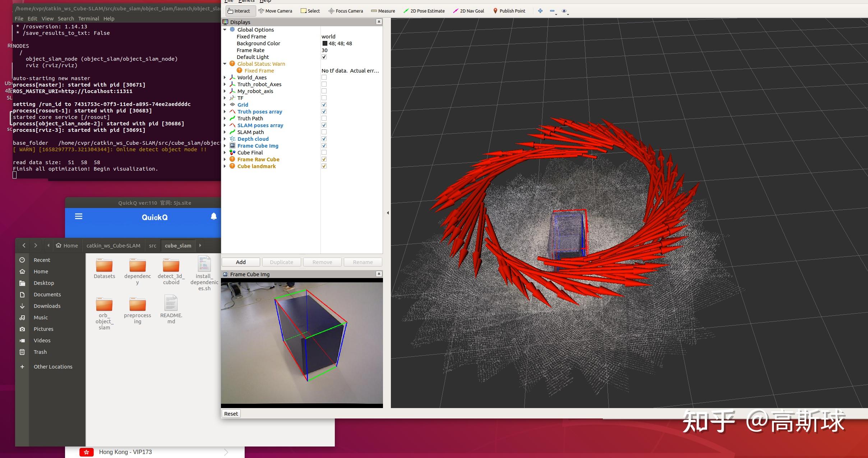Select the RViz Select tool
The image size is (868, 458).
pos(310,11)
